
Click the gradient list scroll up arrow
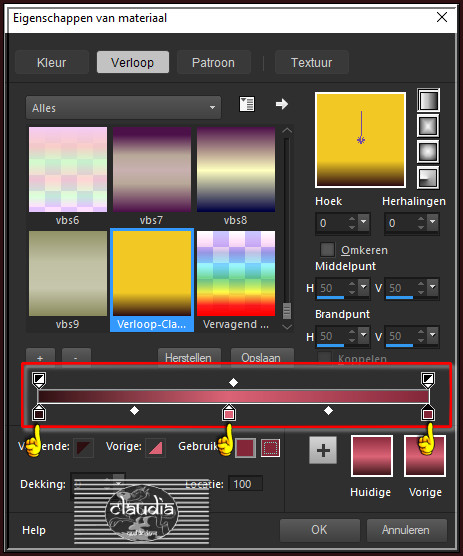click(287, 131)
